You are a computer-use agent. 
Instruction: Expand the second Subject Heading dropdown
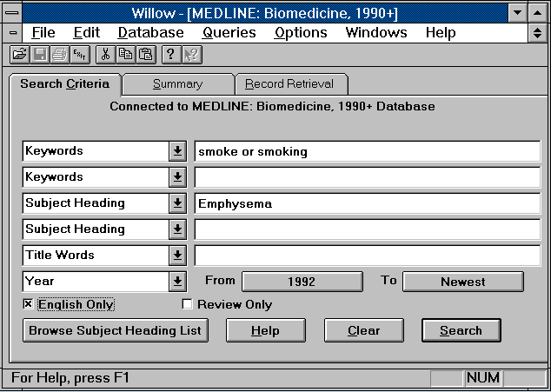pos(177,229)
